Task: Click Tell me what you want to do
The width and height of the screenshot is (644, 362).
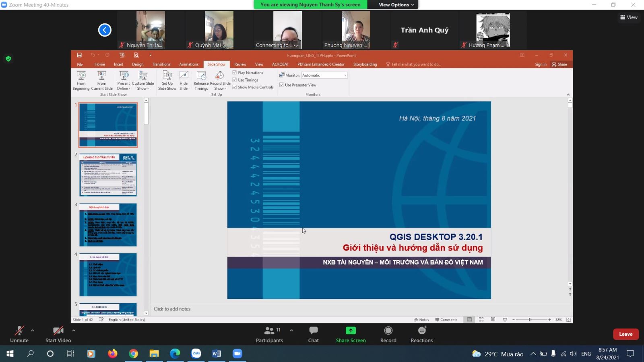Action: 414,64
